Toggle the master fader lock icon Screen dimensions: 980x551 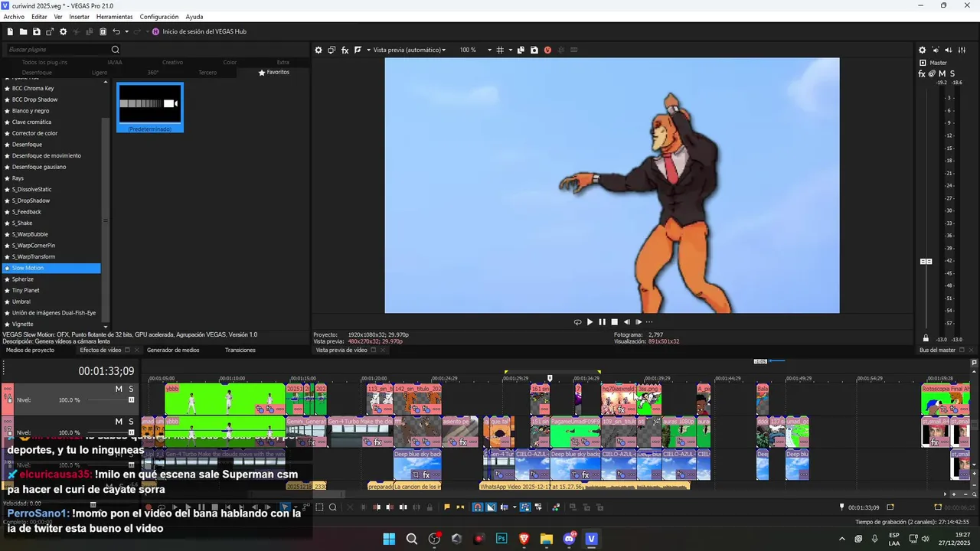point(926,338)
